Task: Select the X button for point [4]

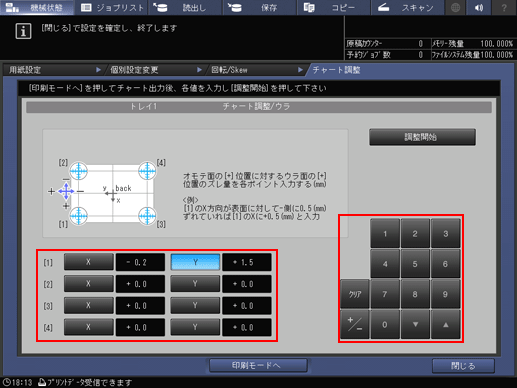Action: tap(88, 327)
